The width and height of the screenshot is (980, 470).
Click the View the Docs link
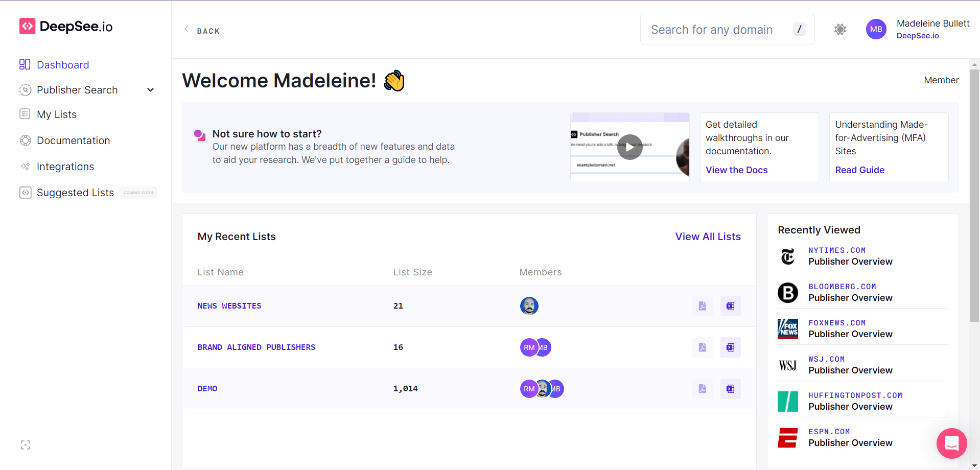(x=736, y=170)
